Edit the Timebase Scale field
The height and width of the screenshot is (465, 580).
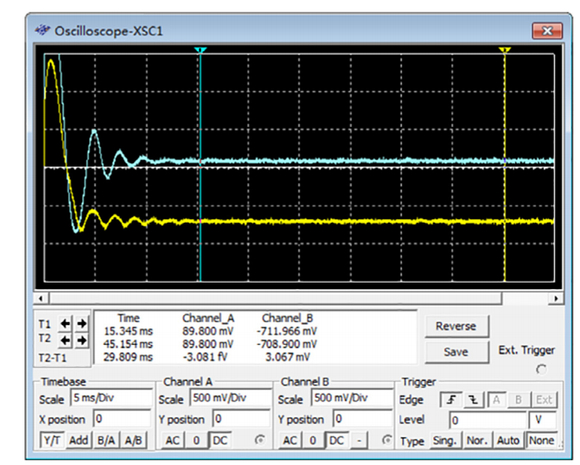tap(111, 398)
